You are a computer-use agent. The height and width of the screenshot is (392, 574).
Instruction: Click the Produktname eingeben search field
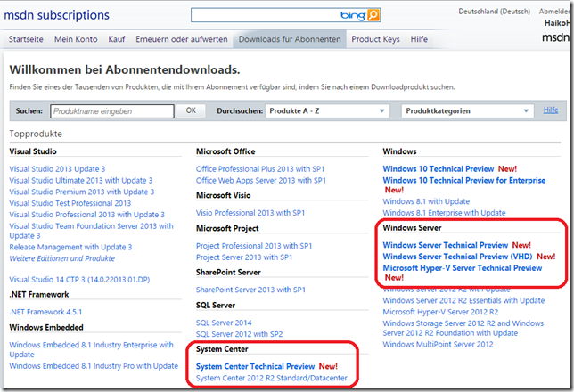(x=112, y=111)
